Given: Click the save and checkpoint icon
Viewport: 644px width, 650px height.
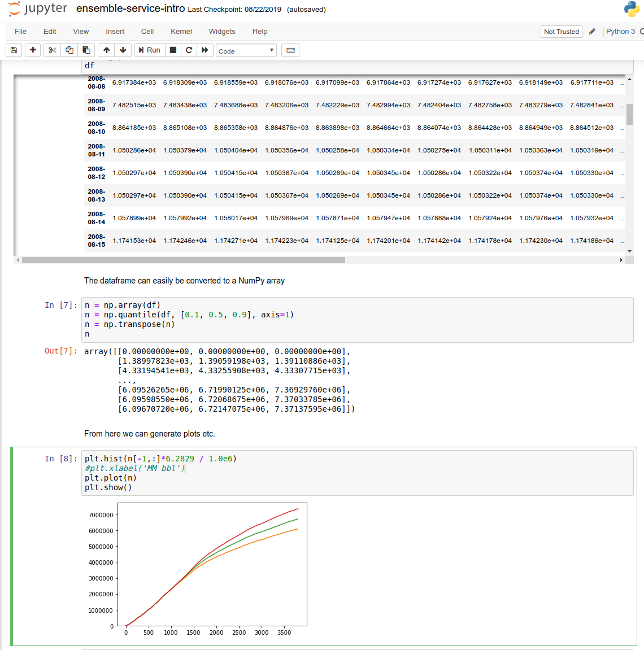Looking at the screenshot, I should click(14, 50).
